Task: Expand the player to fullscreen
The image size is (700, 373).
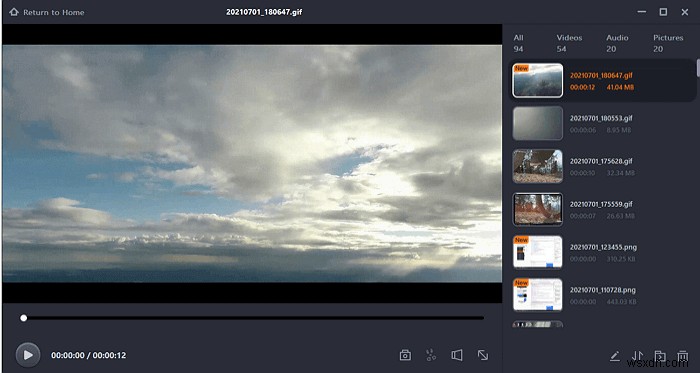Action: point(483,355)
